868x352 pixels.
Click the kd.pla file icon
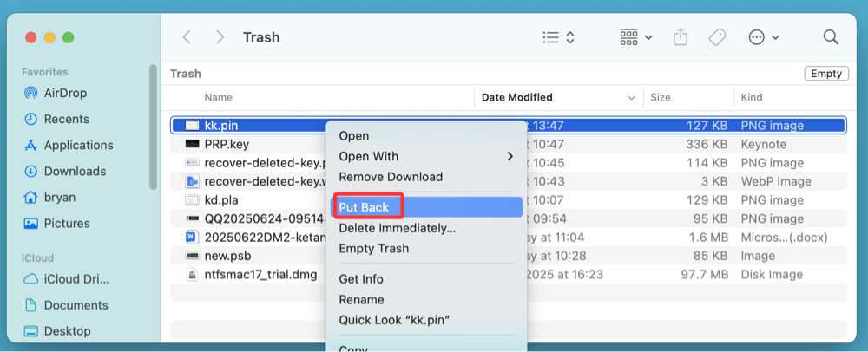click(192, 200)
